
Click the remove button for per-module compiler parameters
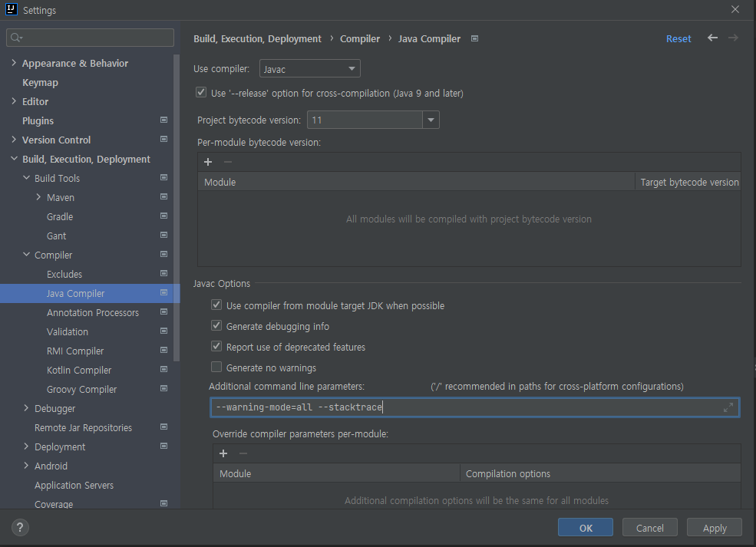(243, 453)
